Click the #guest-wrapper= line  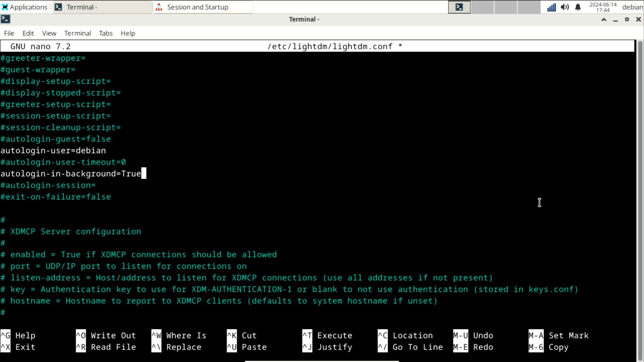38,70
